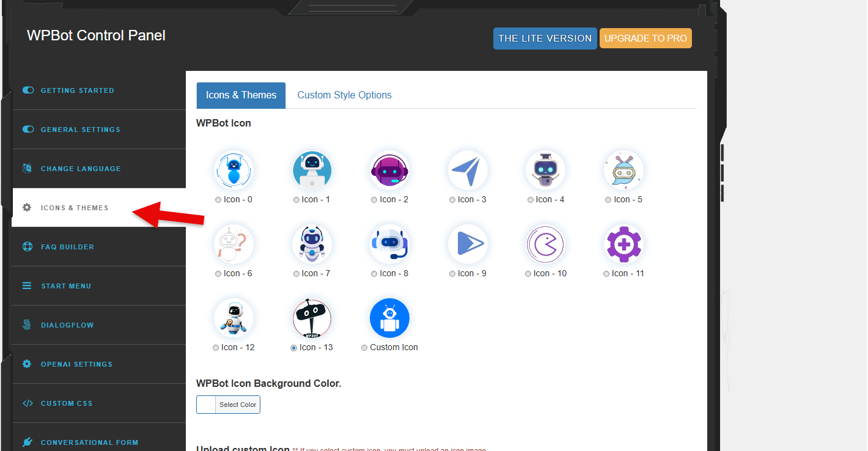The width and height of the screenshot is (868, 451).
Task: Click the Upgrade to Pro button
Action: pos(645,38)
